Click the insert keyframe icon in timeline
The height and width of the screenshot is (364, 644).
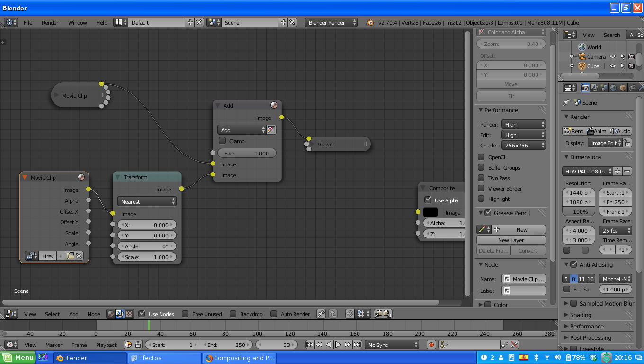coord(505,345)
